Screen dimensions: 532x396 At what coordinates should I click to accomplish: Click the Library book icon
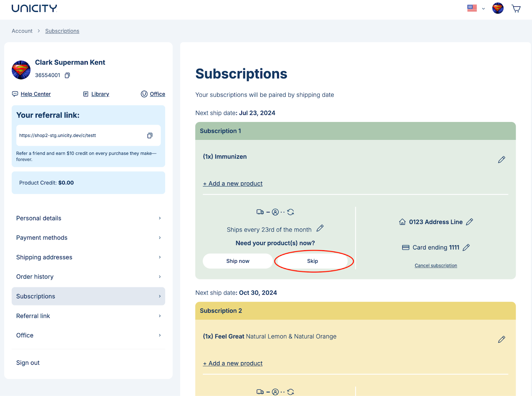click(86, 94)
